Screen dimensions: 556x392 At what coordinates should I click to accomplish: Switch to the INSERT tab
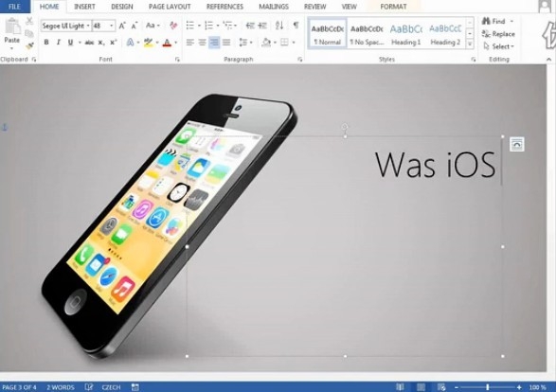(84, 7)
